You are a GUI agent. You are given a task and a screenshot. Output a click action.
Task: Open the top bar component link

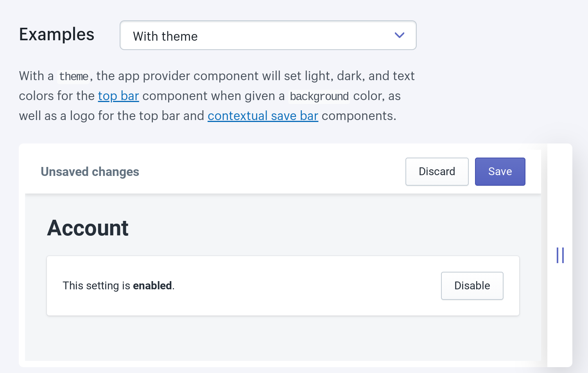coord(118,96)
